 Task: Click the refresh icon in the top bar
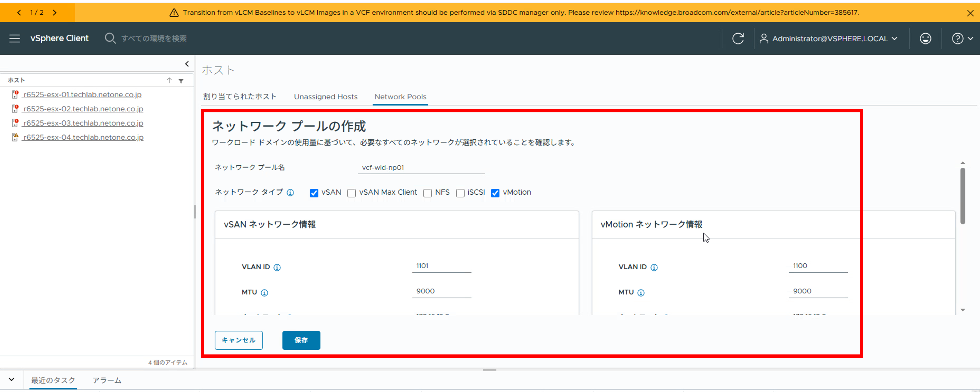738,38
